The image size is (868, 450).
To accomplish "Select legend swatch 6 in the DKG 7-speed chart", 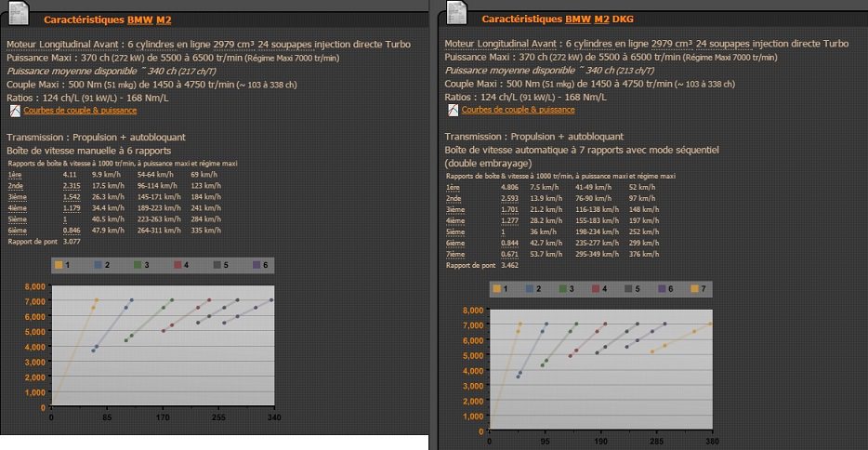I will click(662, 289).
